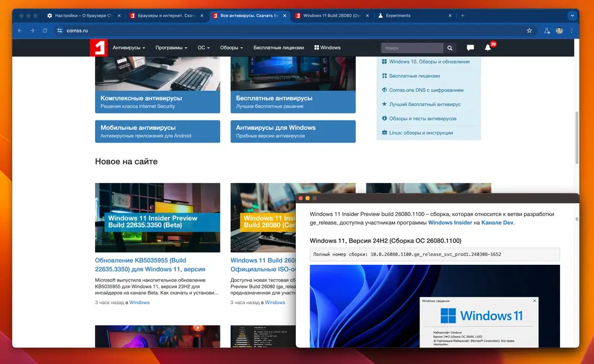Reload the page with the refresh icon
This screenshot has height=364, width=594.
tap(45, 31)
